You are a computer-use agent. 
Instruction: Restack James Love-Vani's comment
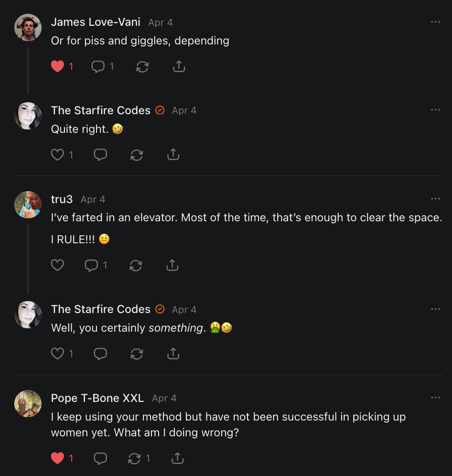pos(142,66)
